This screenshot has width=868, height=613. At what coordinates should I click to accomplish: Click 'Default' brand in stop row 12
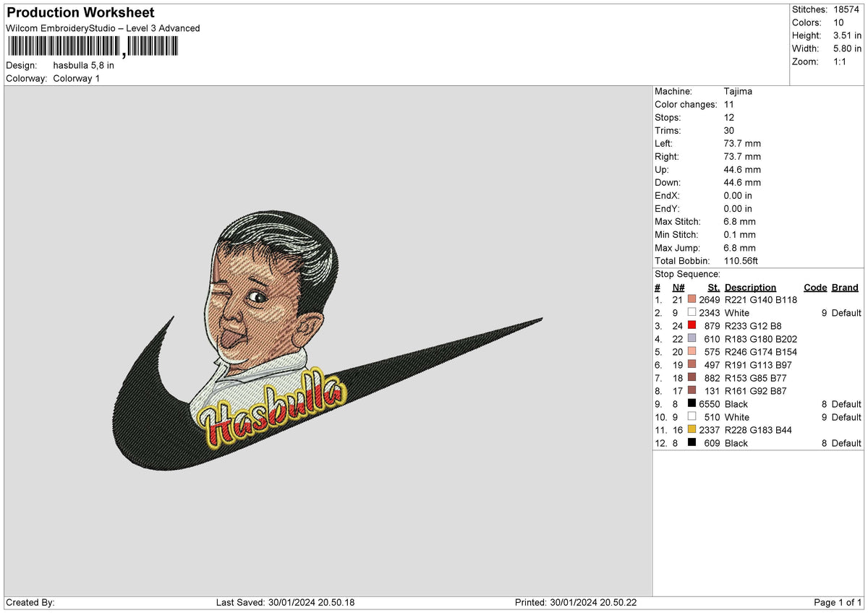click(846, 443)
